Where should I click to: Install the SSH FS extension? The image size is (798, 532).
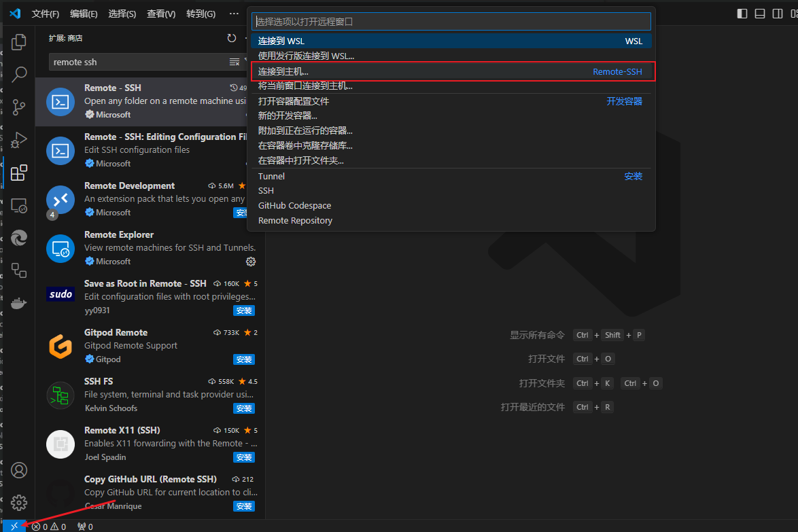244,408
